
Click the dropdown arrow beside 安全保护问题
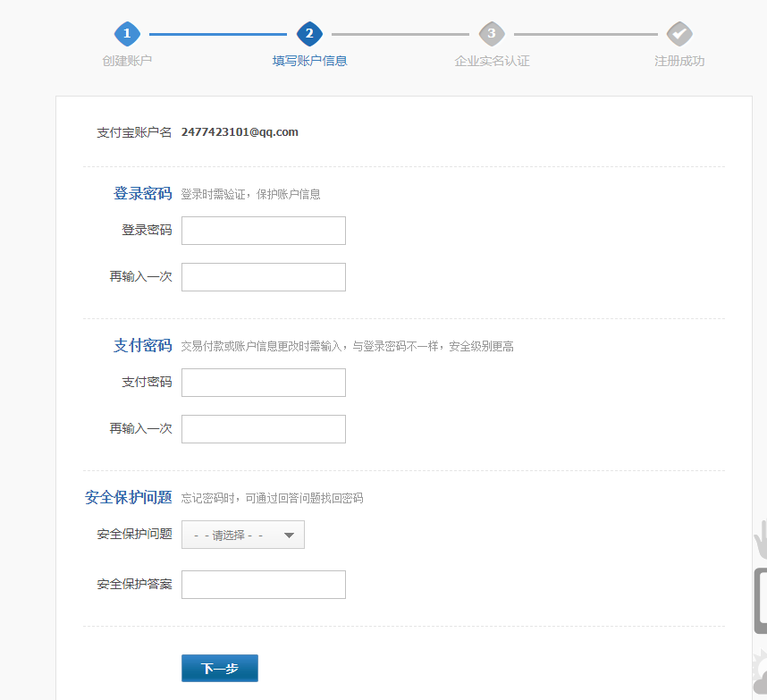click(289, 535)
